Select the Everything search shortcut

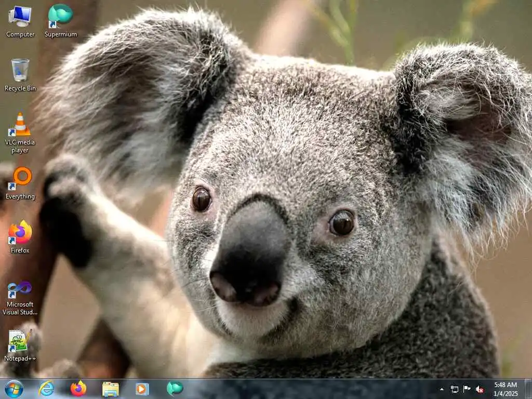point(20,183)
